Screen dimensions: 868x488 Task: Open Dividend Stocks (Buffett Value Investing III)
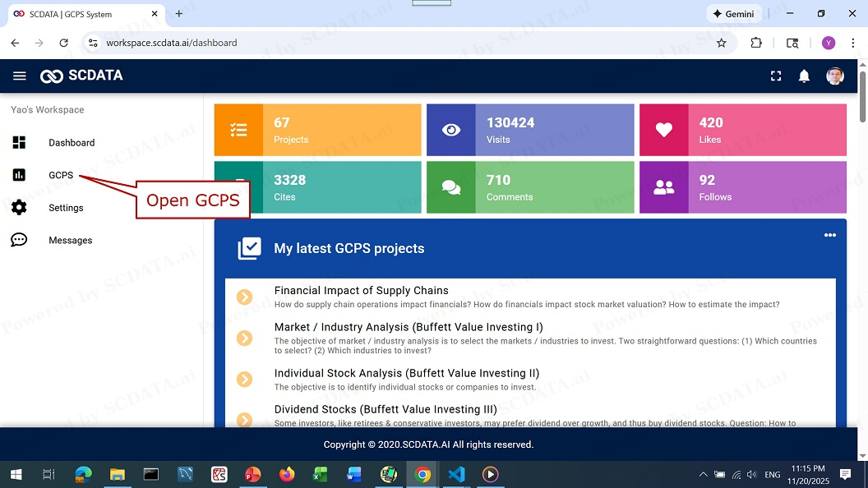pos(385,409)
